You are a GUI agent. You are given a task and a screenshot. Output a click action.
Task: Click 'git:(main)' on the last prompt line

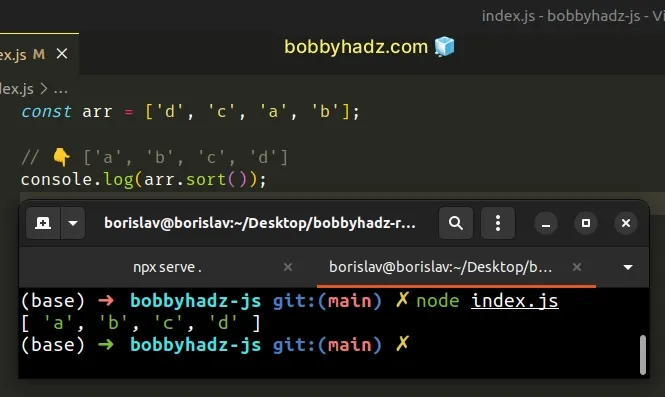tap(327, 344)
